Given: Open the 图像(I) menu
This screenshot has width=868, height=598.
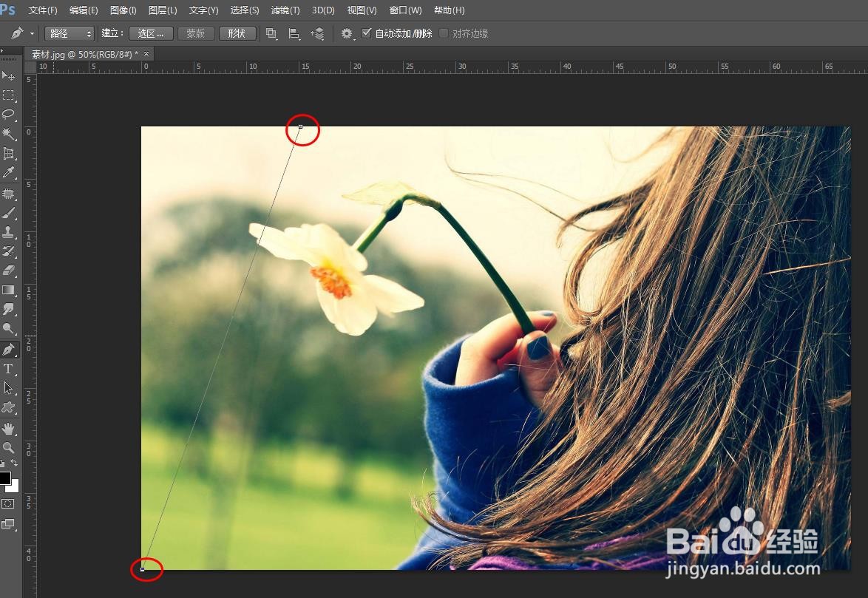Looking at the screenshot, I should pos(123,10).
